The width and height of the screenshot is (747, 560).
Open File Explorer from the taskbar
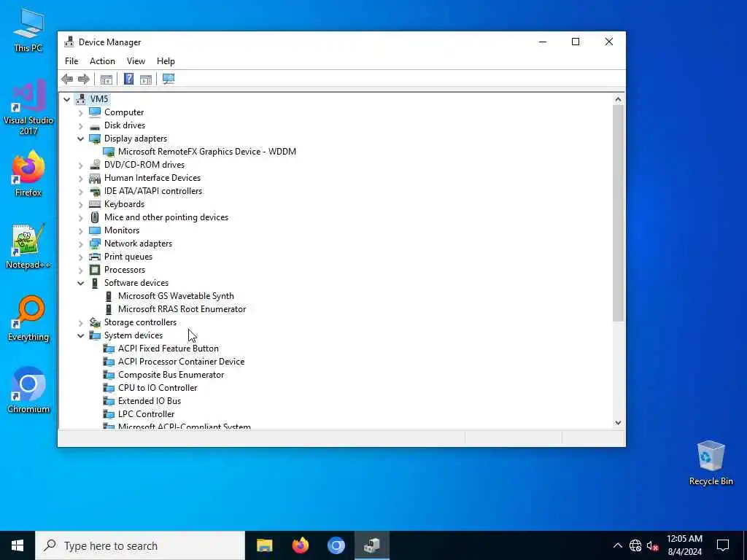tap(264, 545)
